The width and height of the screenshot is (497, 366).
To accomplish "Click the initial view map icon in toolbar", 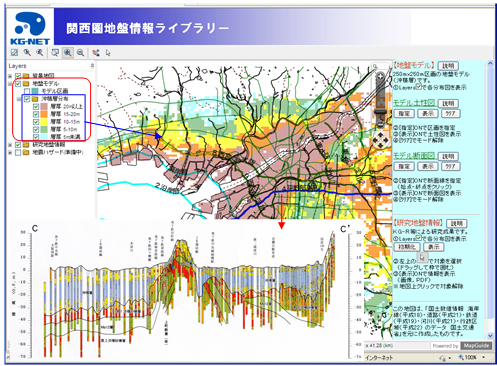I will coord(14,52).
